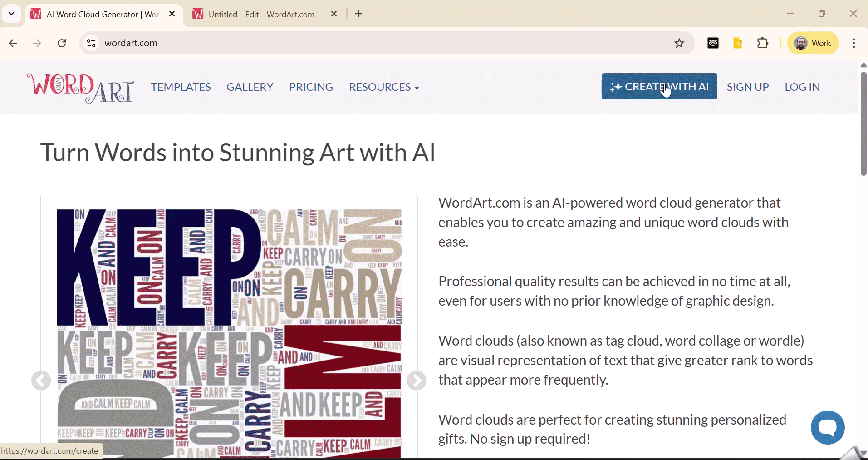Click the CREATE WITH AI button

659,86
